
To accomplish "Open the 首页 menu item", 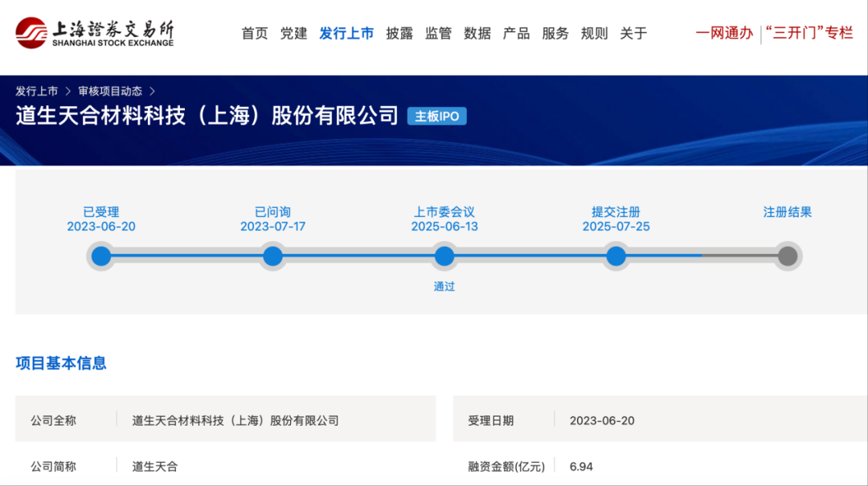I will pyautogui.click(x=255, y=33).
